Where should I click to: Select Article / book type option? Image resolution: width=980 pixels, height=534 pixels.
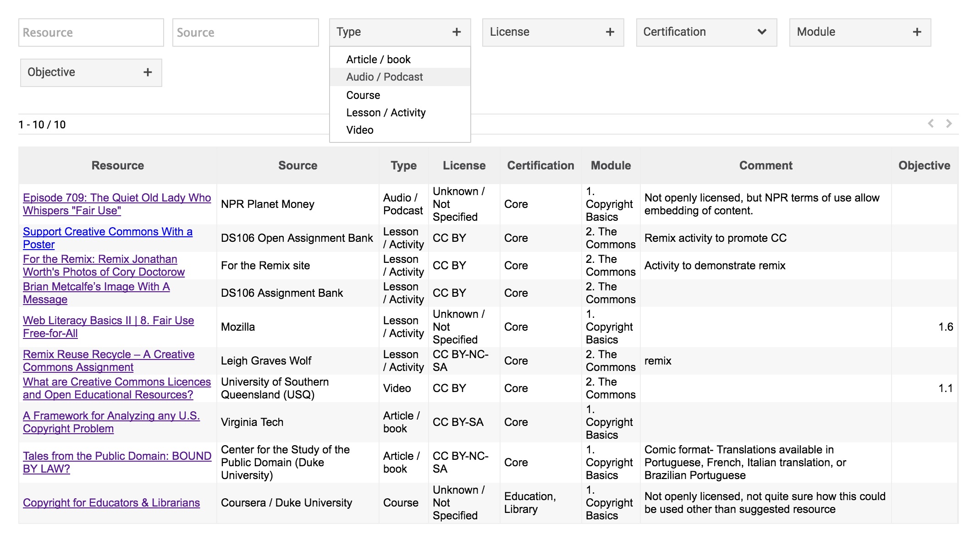pos(378,60)
